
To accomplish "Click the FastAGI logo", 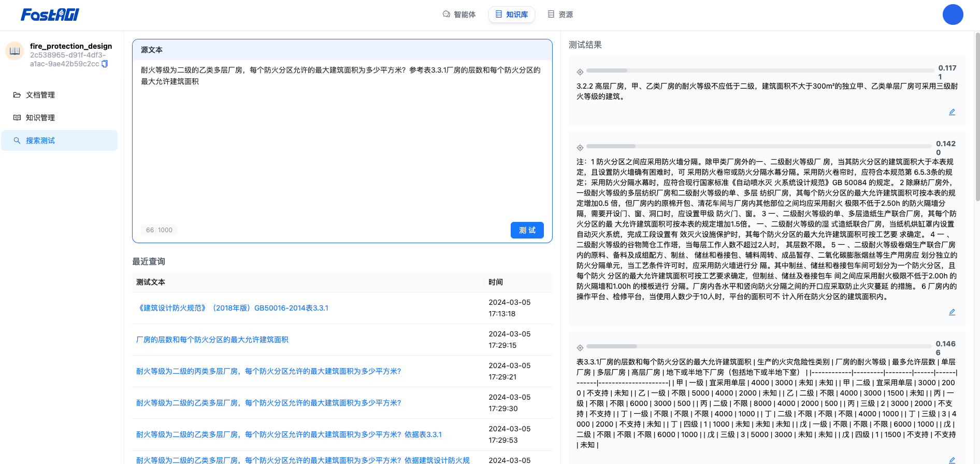I will (50, 15).
